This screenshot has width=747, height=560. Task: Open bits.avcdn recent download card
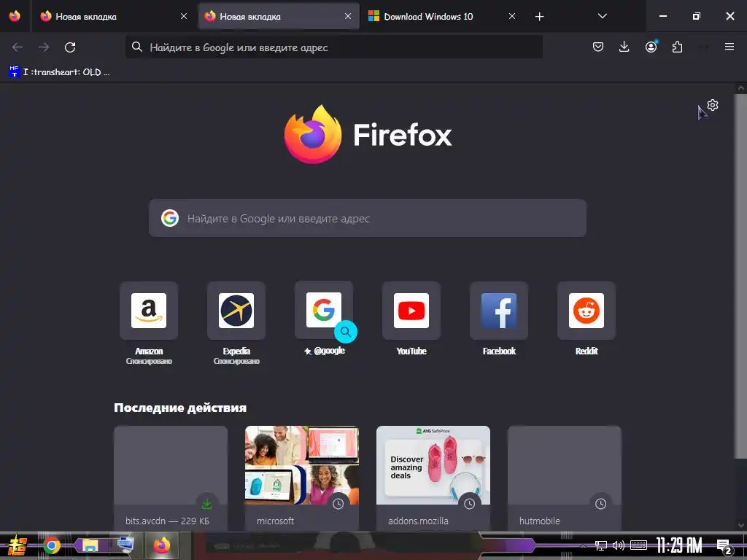171,478
